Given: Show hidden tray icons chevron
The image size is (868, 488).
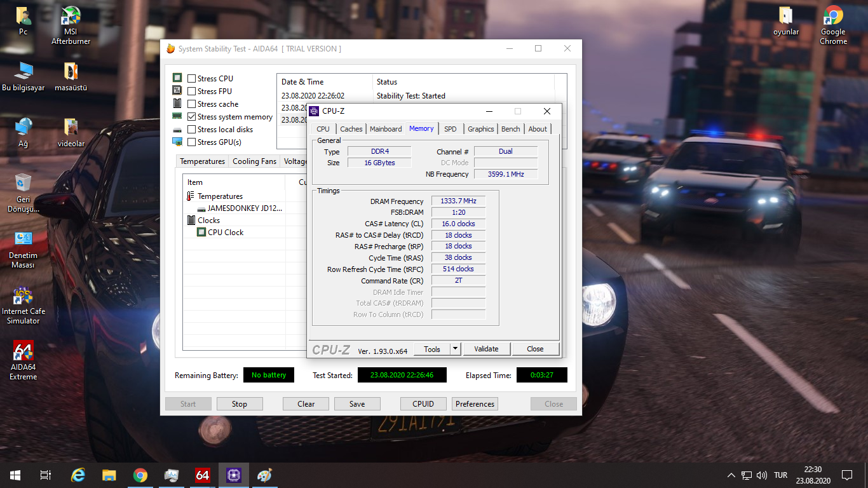Looking at the screenshot, I should click(x=731, y=475).
